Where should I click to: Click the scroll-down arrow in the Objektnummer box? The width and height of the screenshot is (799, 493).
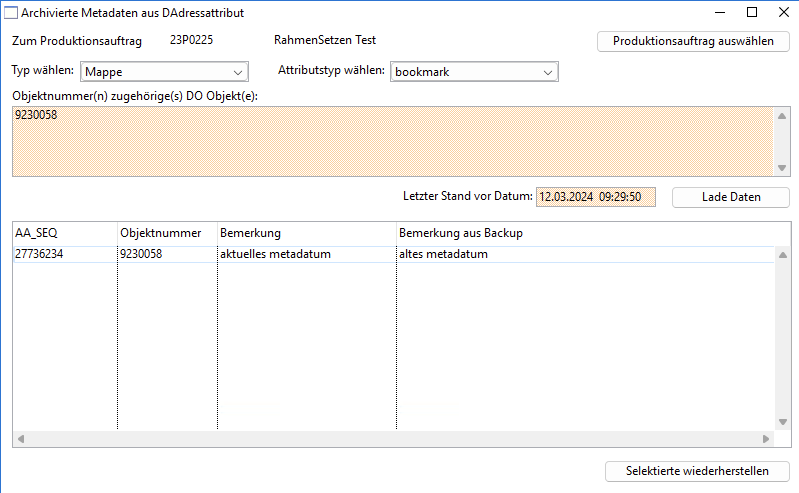pyautogui.click(x=782, y=168)
